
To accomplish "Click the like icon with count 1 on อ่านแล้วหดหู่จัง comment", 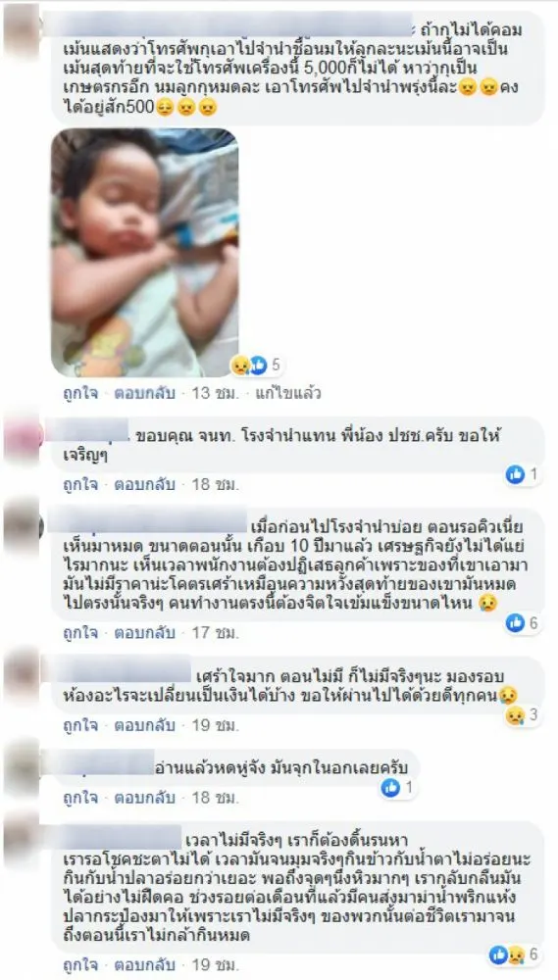I will tap(398, 788).
